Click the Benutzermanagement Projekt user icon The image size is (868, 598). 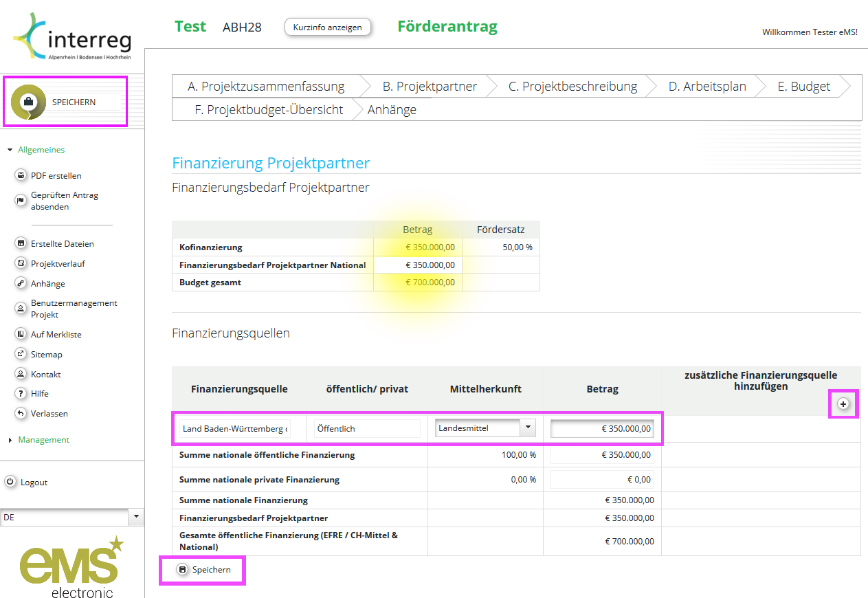21,309
